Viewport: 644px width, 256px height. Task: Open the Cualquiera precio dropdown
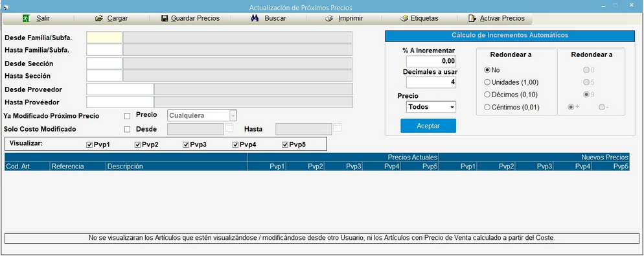[x=202, y=115]
